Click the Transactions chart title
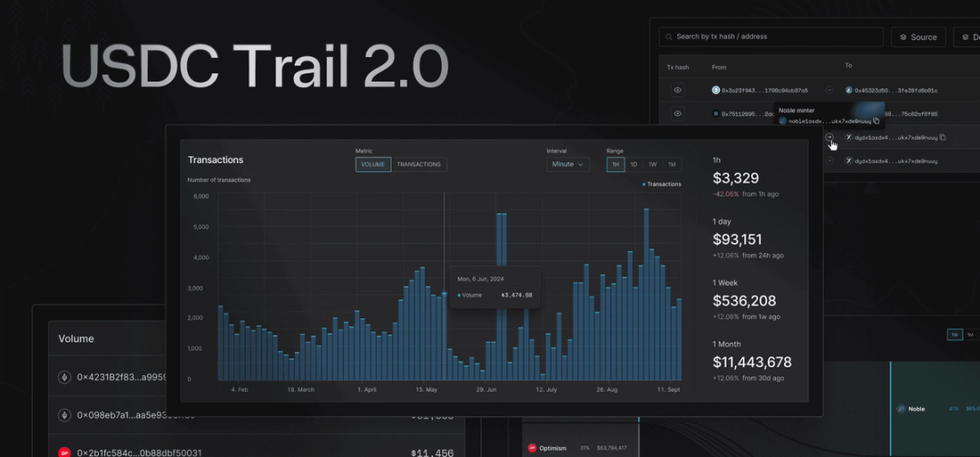The width and height of the screenshot is (980, 457). pyautogui.click(x=216, y=160)
